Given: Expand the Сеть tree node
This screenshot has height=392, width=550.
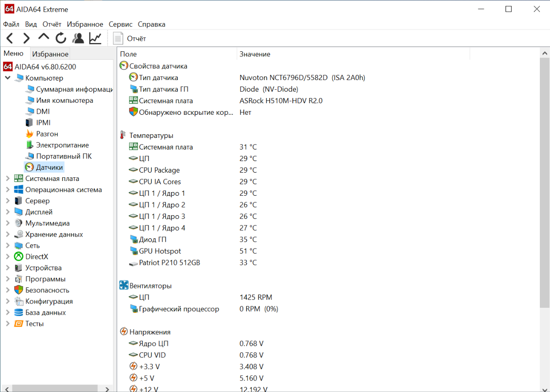Looking at the screenshot, I should [7, 246].
